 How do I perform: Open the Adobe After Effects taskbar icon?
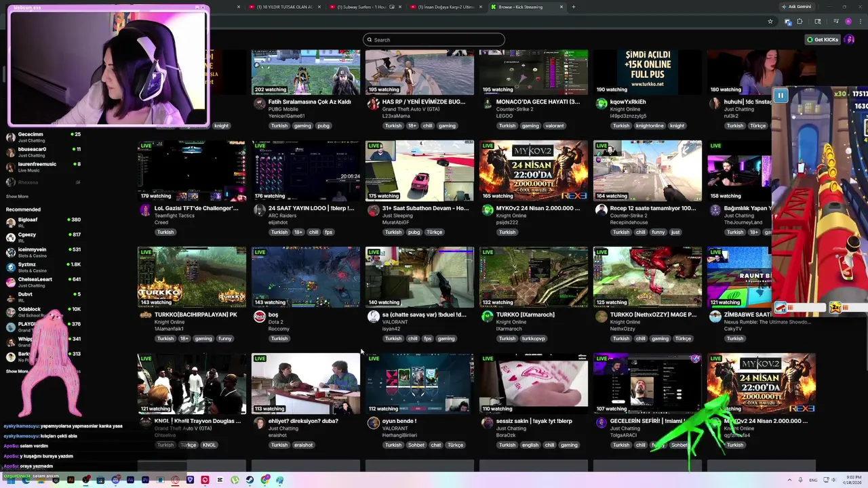coord(130,480)
